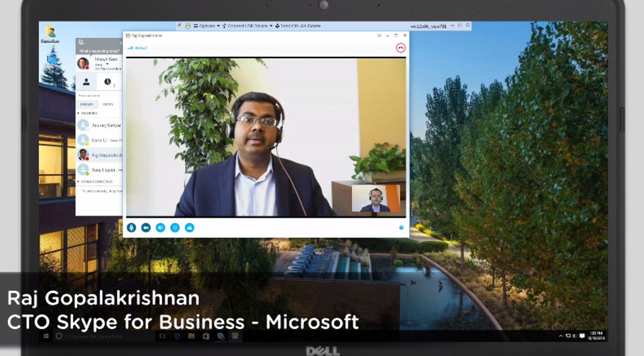Click the signal strength bars icon

[x=129, y=48]
